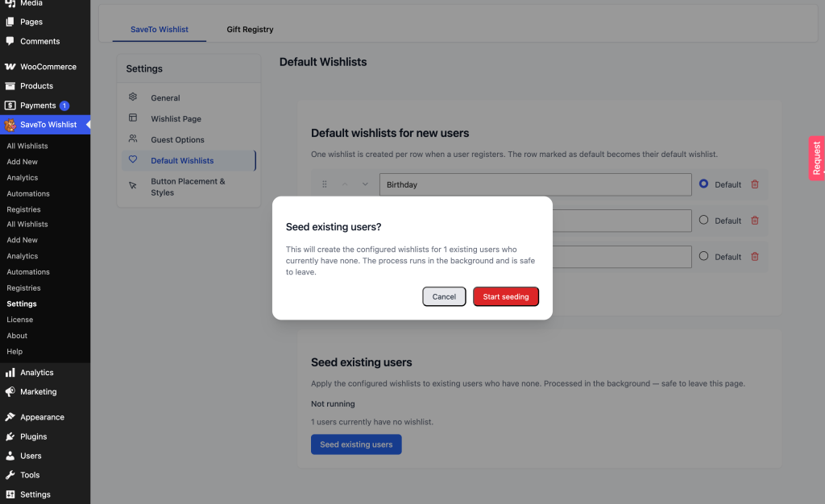Click the Payments notification badge
Viewport: 825px width, 504px height.
(x=64, y=105)
